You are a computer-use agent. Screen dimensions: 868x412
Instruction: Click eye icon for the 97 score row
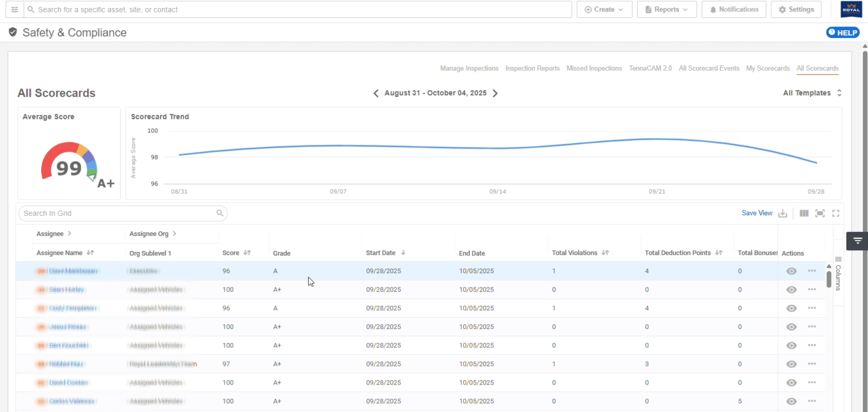coord(791,364)
